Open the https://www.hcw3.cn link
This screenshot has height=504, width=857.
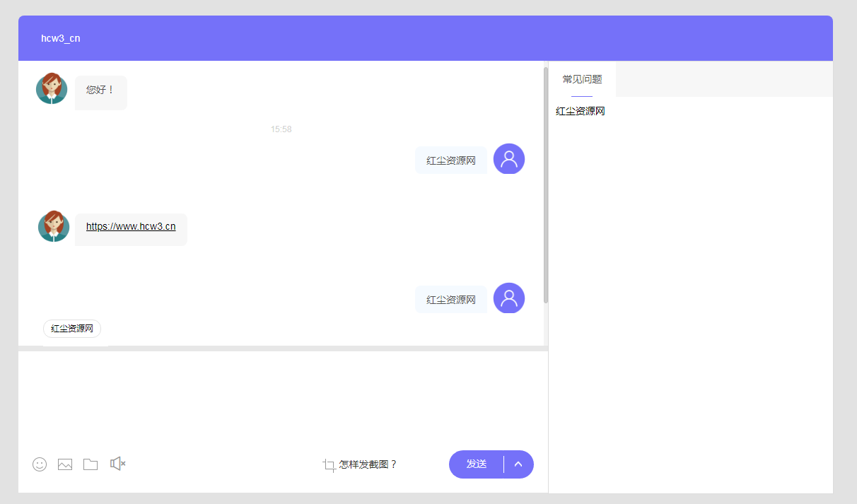tap(131, 227)
